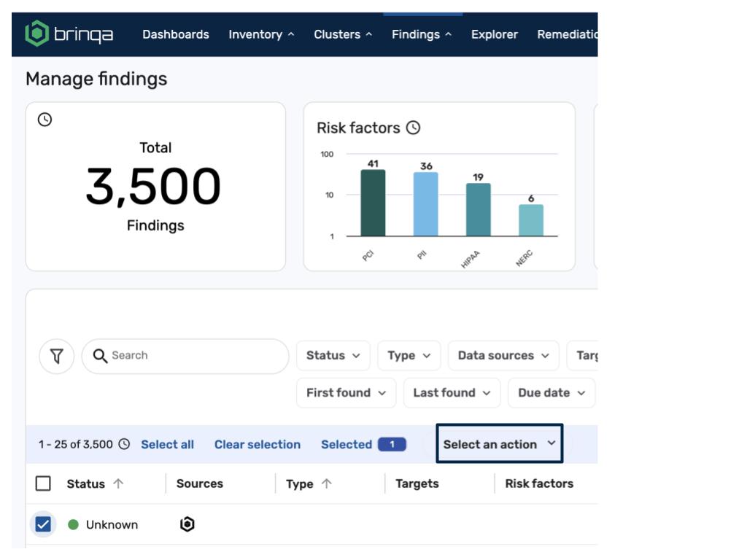Click the '1 - 25 of 3,500' pagination text
747x560 pixels.
(76, 444)
